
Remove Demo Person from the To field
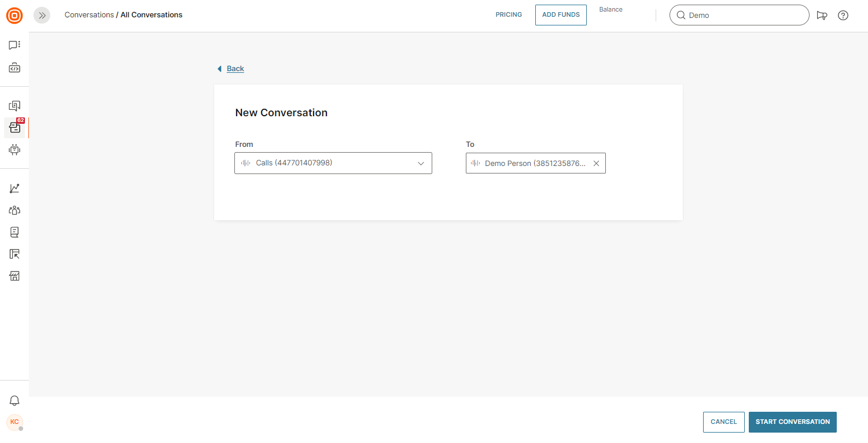[x=596, y=164]
